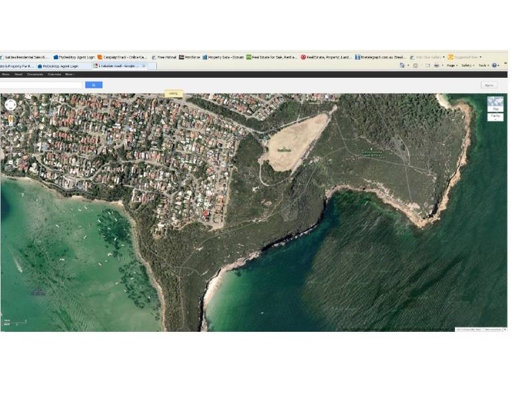This screenshot has height=399, width=532.
Task: Click the Street View pegman icon
Action: point(10,120)
